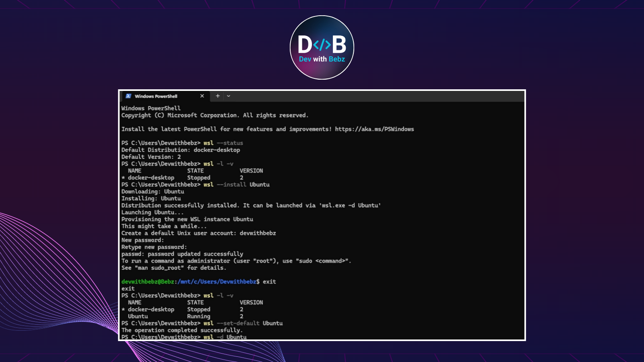This screenshot has width=644, height=362.
Task: Click the 'To run a command as administrator' line
Action: (236, 261)
